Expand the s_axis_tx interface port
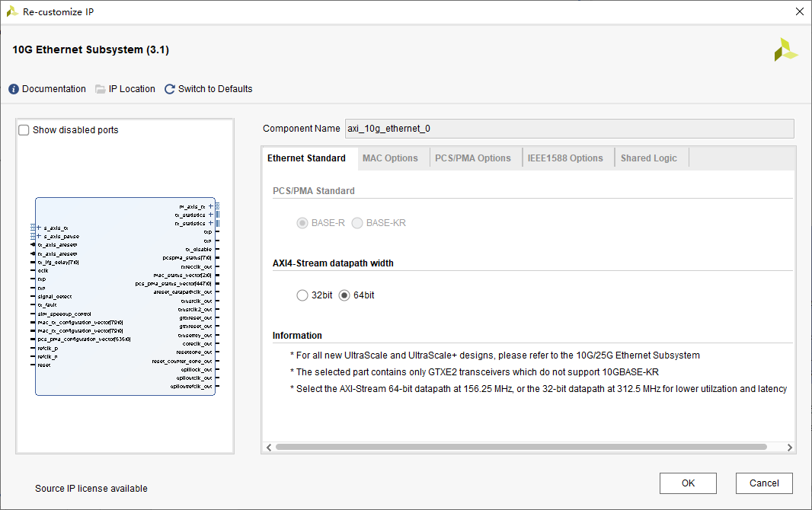The height and width of the screenshot is (510, 812). tap(39, 228)
